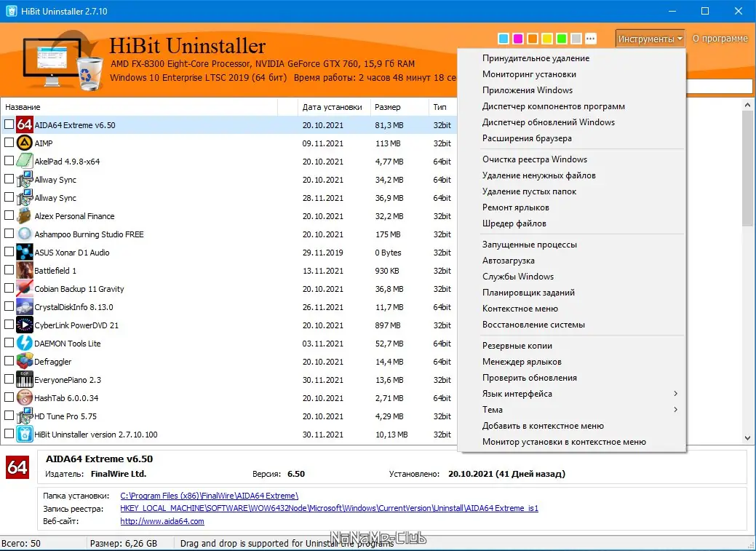Select the Ashampoo Burning Studio FREE row name
756x551 pixels.
point(89,234)
